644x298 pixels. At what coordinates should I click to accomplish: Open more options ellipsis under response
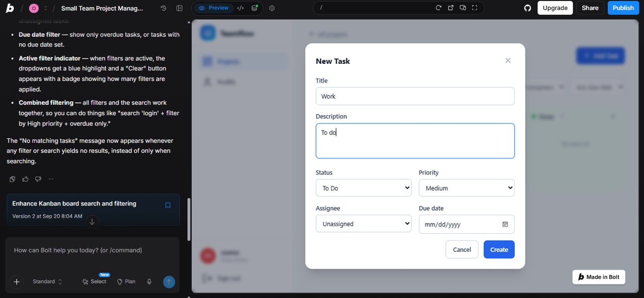(x=51, y=179)
